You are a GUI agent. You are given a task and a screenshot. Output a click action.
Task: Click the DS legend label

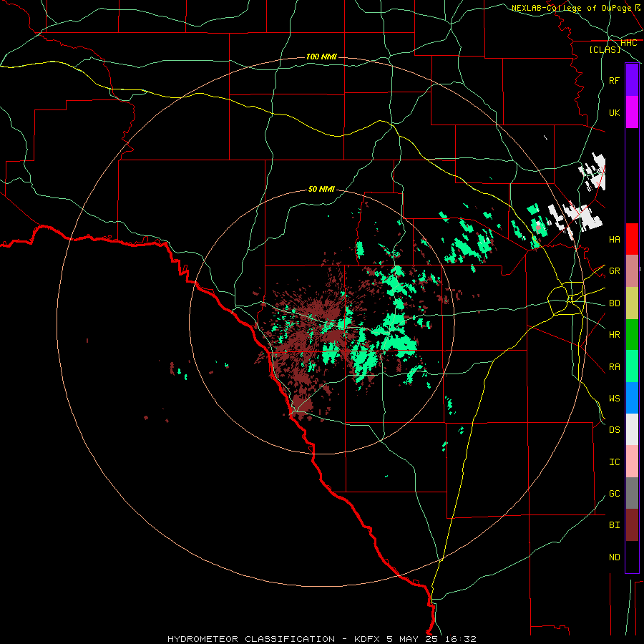coord(614,430)
